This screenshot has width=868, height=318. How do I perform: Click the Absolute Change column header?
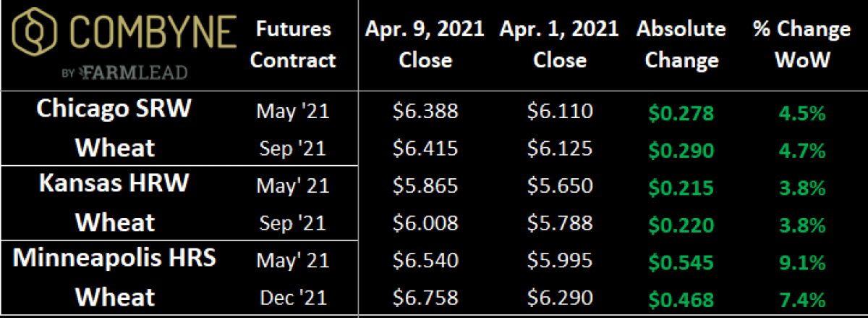point(680,44)
